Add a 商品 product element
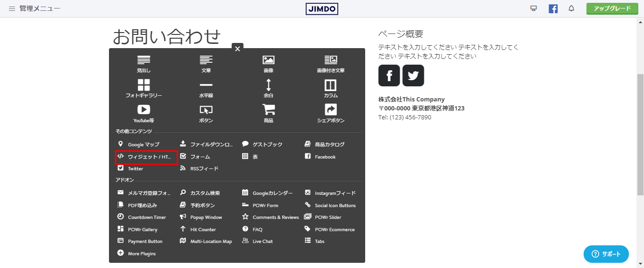The height and width of the screenshot is (268, 644). click(x=268, y=114)
